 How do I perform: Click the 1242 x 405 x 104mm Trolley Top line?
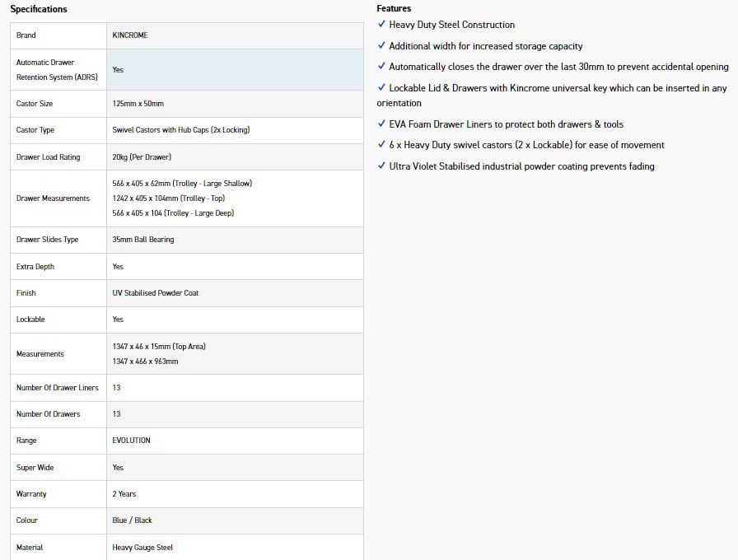pos(169,198)
